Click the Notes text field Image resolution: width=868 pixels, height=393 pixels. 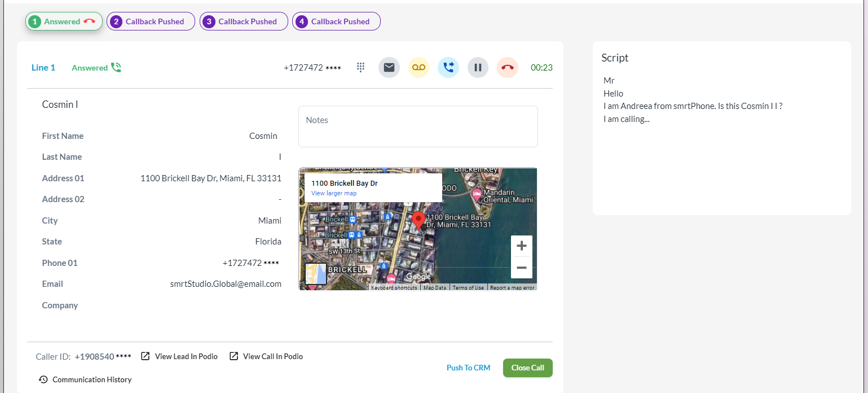click(x=418, y=126)
